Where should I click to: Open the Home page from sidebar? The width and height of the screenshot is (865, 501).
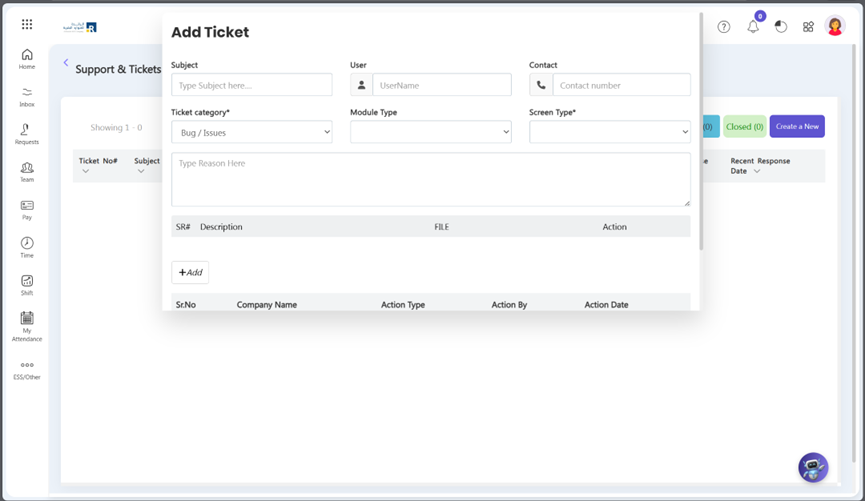(x=27, y=58)
